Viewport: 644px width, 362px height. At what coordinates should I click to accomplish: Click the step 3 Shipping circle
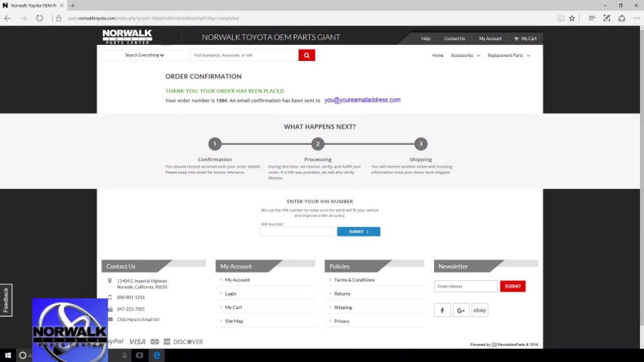pyautogui.click(x=421, y=144)
